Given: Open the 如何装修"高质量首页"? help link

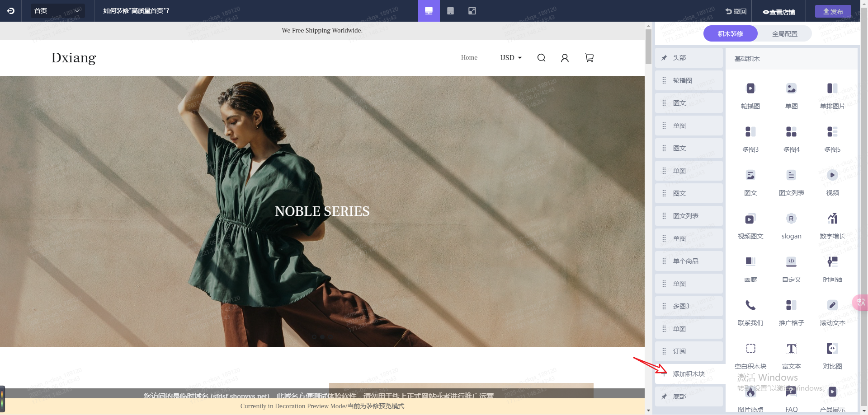Looking at the screenshot, I should pos(136,11).
